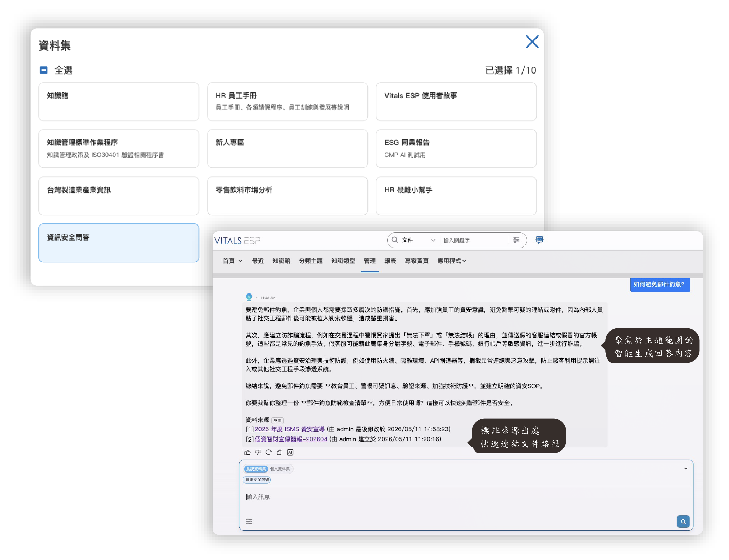The image size is (729, 560).
Task: Open the AI chat assistant icon
Action: click(539, 240)
